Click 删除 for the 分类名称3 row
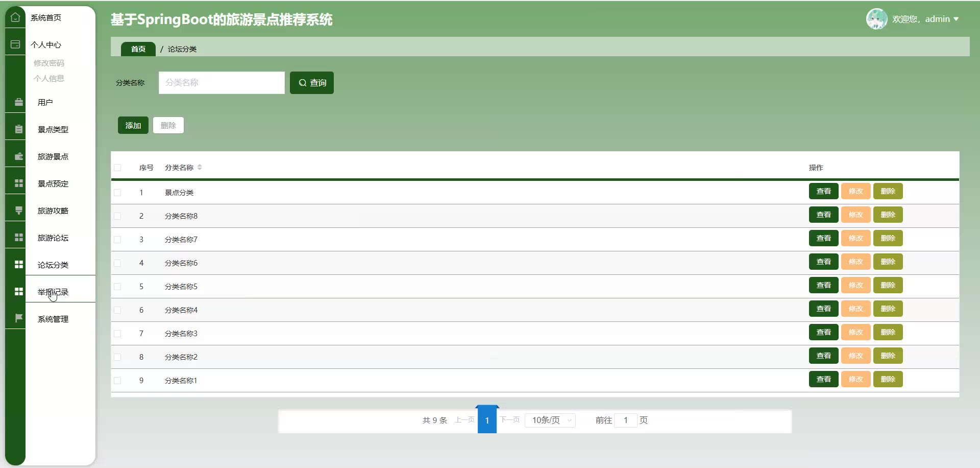Screen dimensions: 980x468 [x=888, y=332]
